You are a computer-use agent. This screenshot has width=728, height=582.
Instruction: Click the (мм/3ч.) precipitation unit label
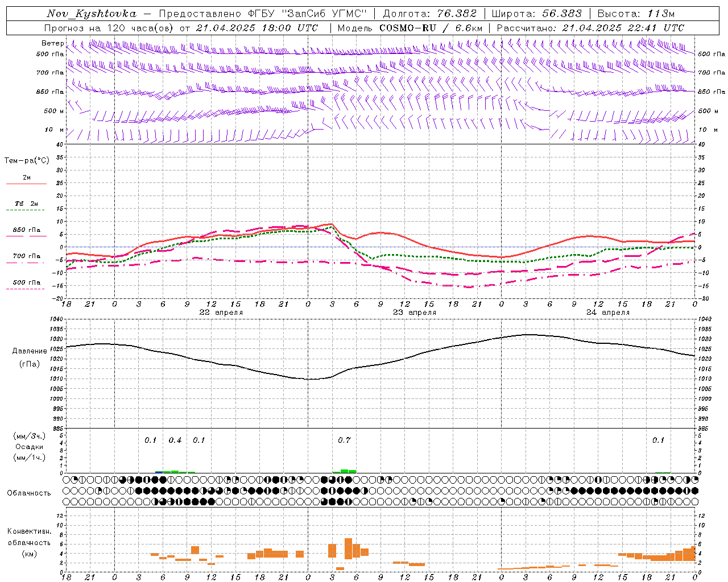(30, 436)
